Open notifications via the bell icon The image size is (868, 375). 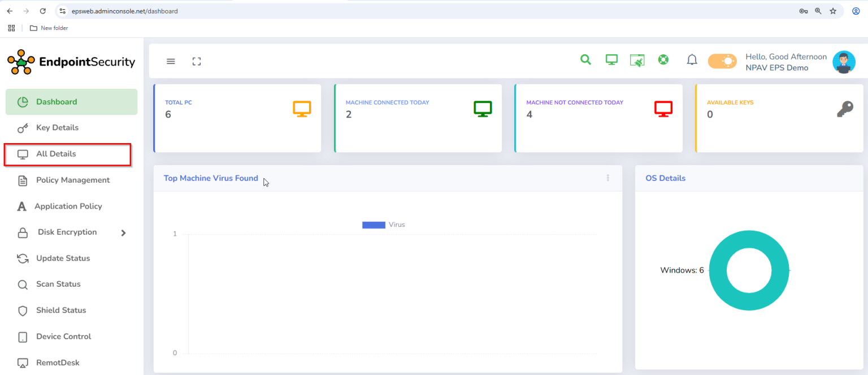pos(692,59)
